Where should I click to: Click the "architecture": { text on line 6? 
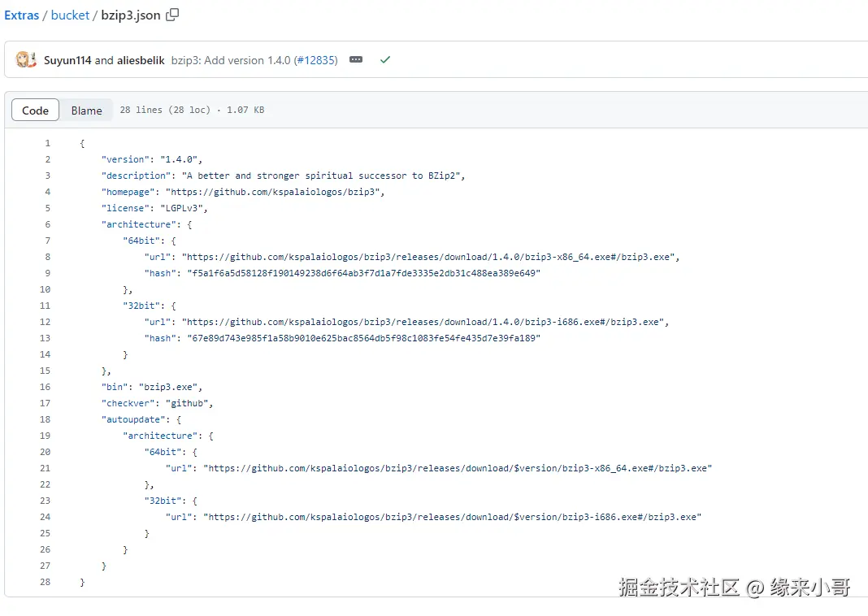tap(146, 225)
